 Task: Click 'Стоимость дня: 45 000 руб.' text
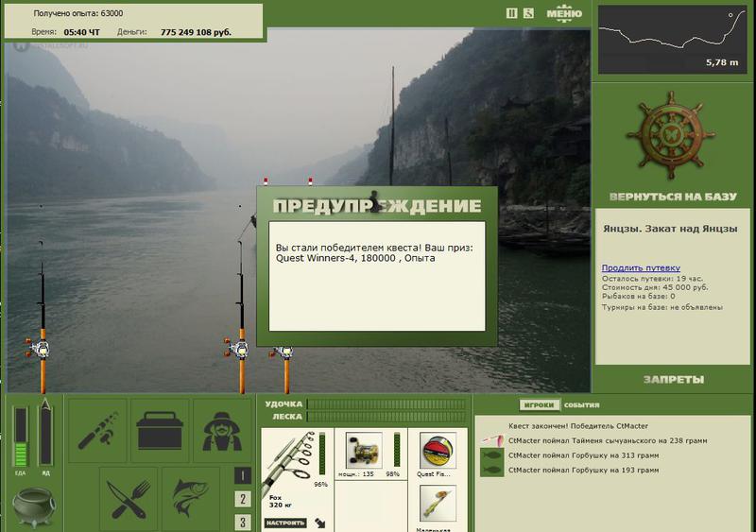(x=655, y=287)
